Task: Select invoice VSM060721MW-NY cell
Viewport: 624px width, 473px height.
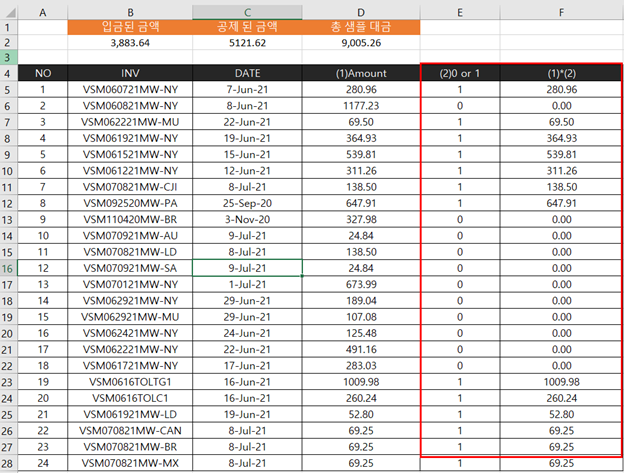Action: click(x=130, y=90)
